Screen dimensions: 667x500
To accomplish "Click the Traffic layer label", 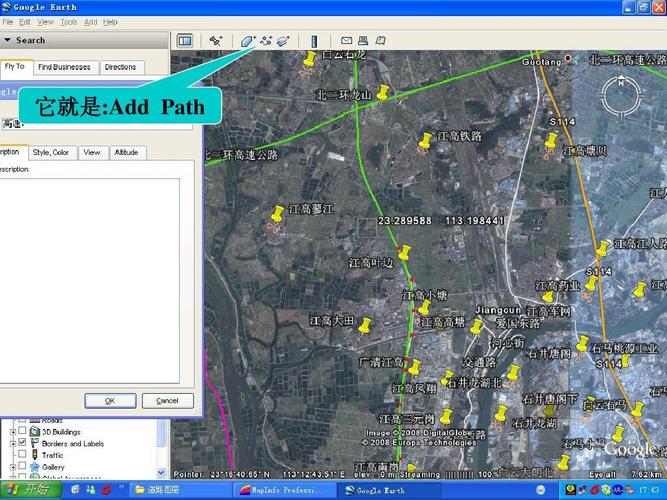I will (52, 455).
